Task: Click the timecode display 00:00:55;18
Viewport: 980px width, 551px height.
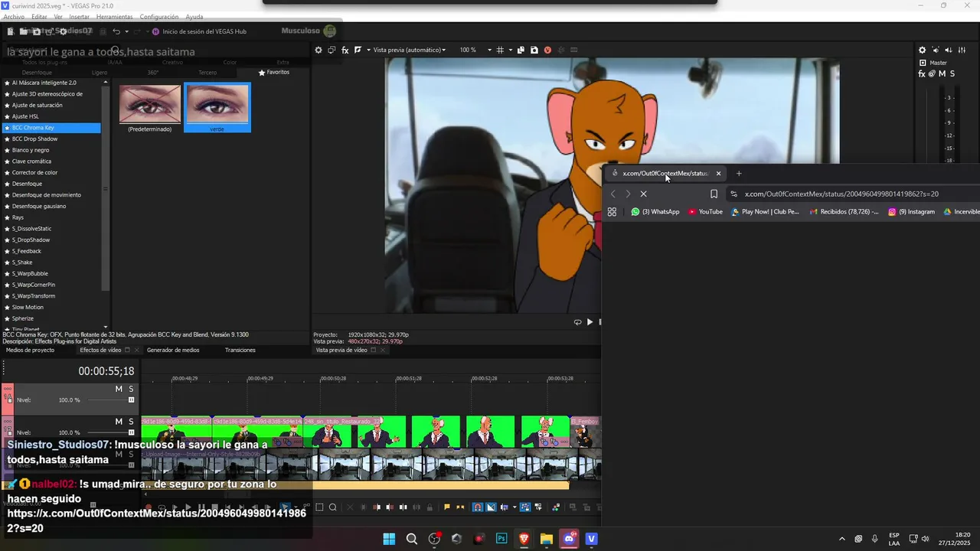Action: pos(106,371)
